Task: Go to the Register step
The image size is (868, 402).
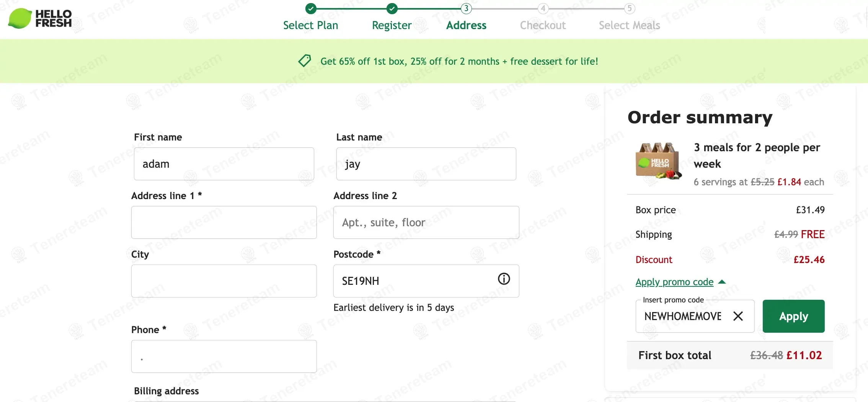Action: (x=392, y=25)
